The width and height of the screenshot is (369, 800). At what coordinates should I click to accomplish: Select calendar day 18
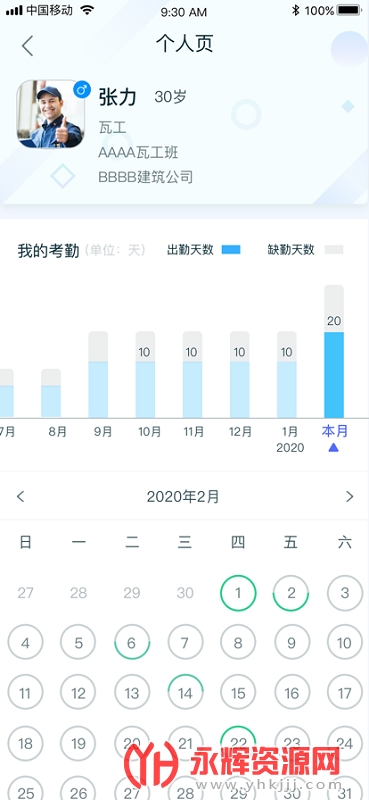[x=26, y=743]
